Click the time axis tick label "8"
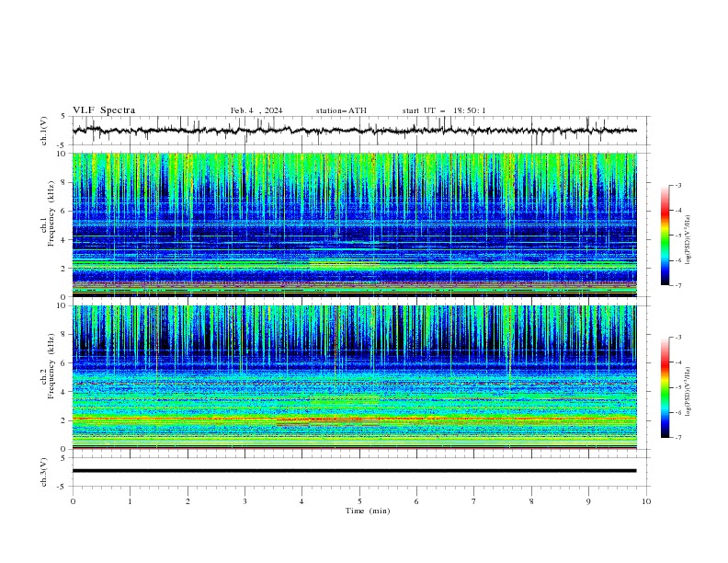This screenshot has width=728, height=563. pyautogui.click(x=531, y=501)
